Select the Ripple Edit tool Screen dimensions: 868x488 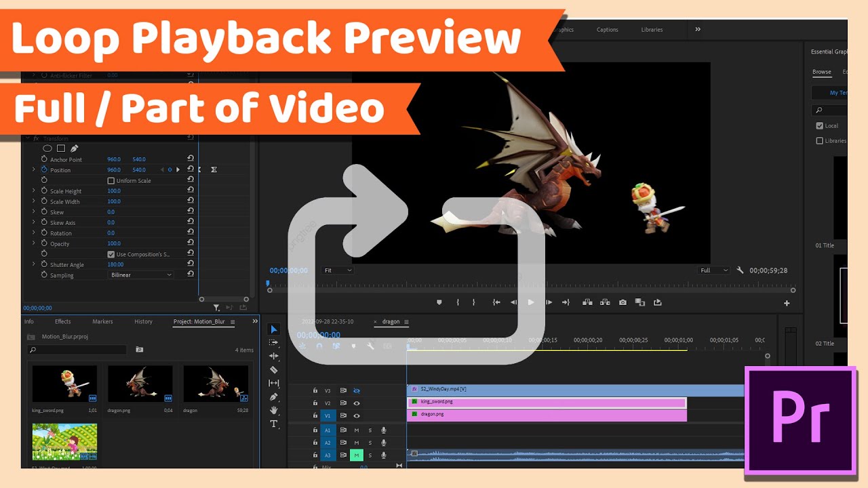pyautogui.click(x=274, y=356)
